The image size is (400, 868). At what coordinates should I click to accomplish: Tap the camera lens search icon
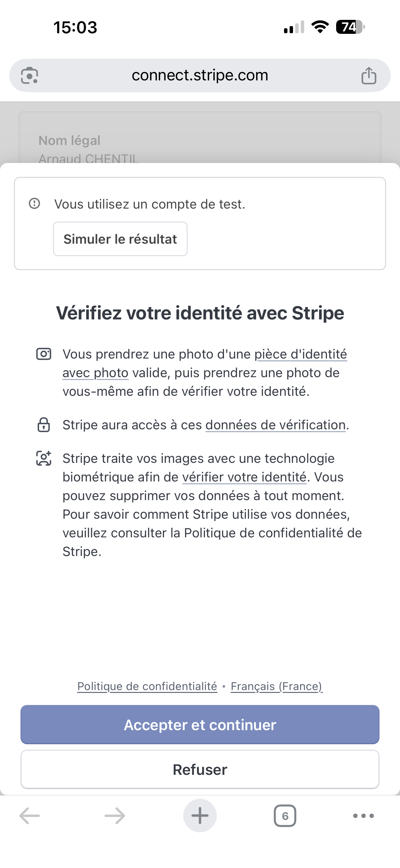tap(30, 75)
